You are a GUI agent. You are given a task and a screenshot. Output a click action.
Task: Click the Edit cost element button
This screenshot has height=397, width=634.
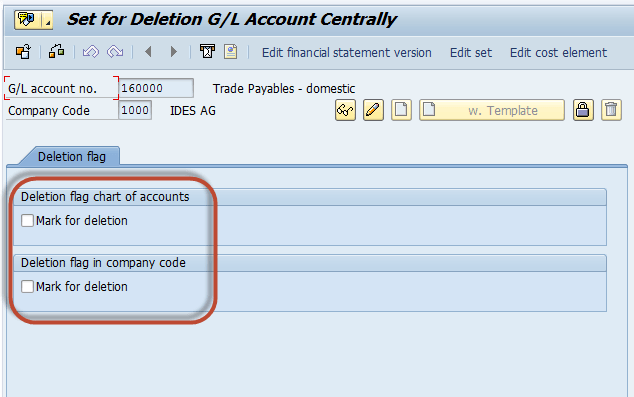pos(558,53)
